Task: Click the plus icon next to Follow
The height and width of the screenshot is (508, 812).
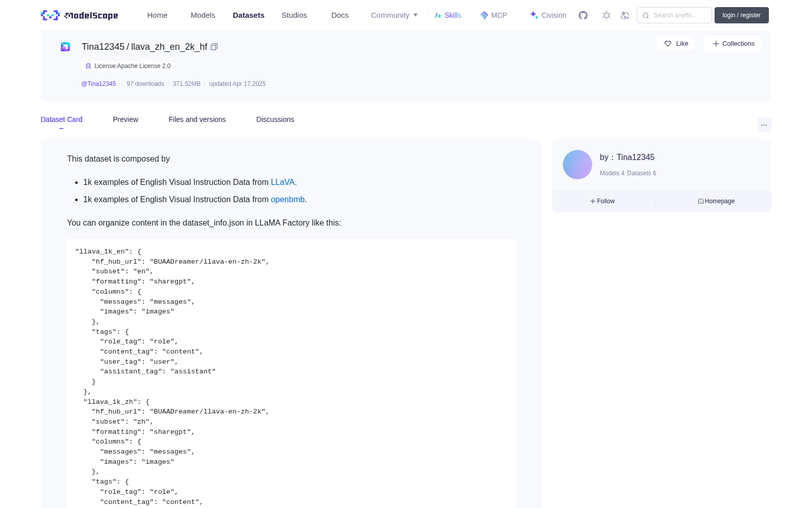Action: [x=593, y=201]
